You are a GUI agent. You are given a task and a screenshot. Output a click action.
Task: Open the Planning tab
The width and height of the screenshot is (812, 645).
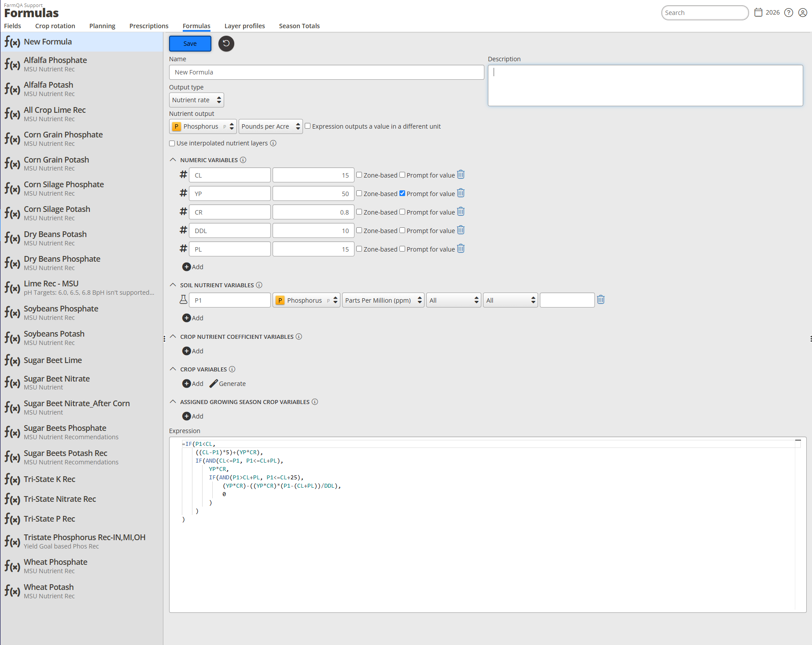coord(102,26)
